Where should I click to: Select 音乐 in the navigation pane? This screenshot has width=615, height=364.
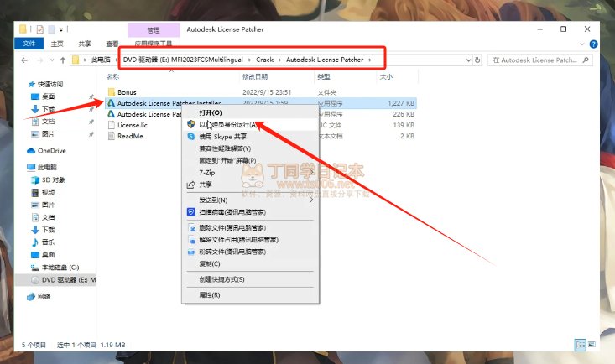coord(48,242)
